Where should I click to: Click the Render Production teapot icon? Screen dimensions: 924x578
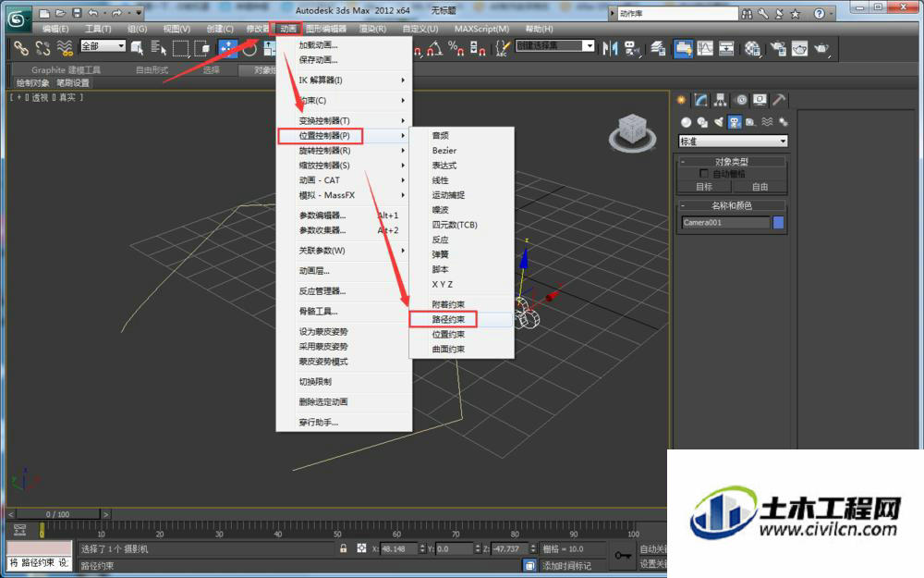tap(821, 48)
